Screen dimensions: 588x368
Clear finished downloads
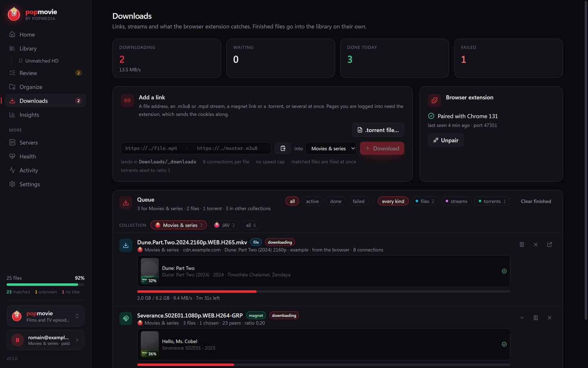536,201
